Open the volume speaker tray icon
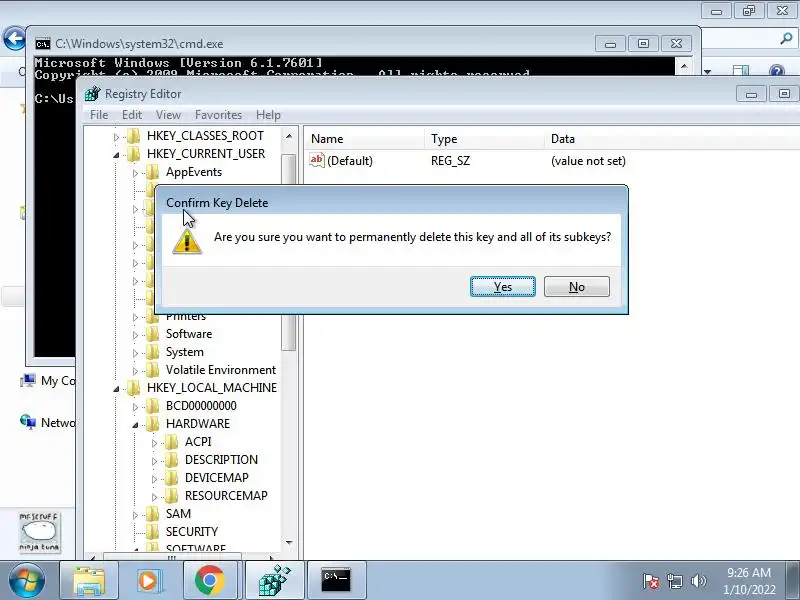Viewport: 800px width, 600px height. point(698,581)
